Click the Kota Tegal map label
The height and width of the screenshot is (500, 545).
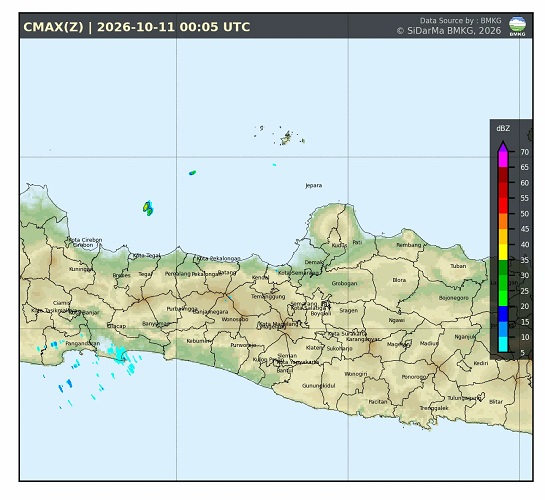tap(146, 255)
